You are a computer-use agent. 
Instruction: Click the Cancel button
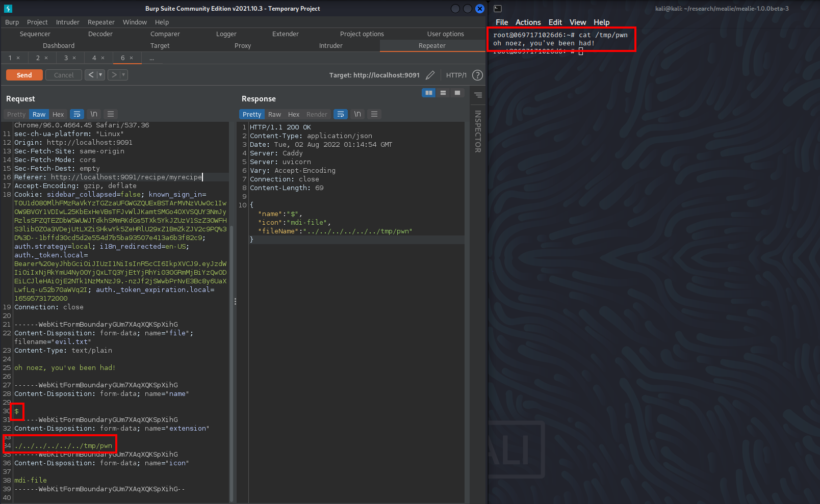(x=64, y=75)
